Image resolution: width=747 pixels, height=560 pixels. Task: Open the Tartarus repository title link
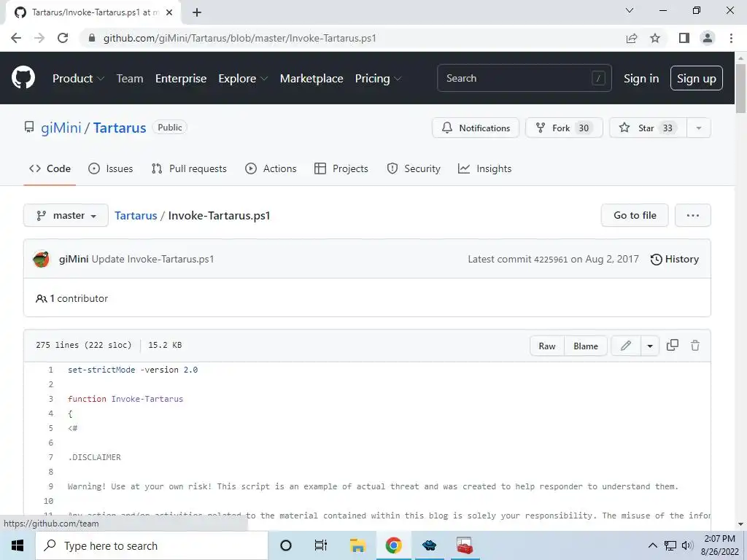click(120, 128)
